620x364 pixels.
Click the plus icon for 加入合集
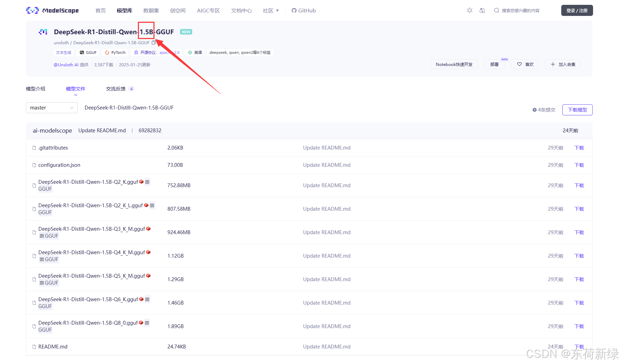553,64
